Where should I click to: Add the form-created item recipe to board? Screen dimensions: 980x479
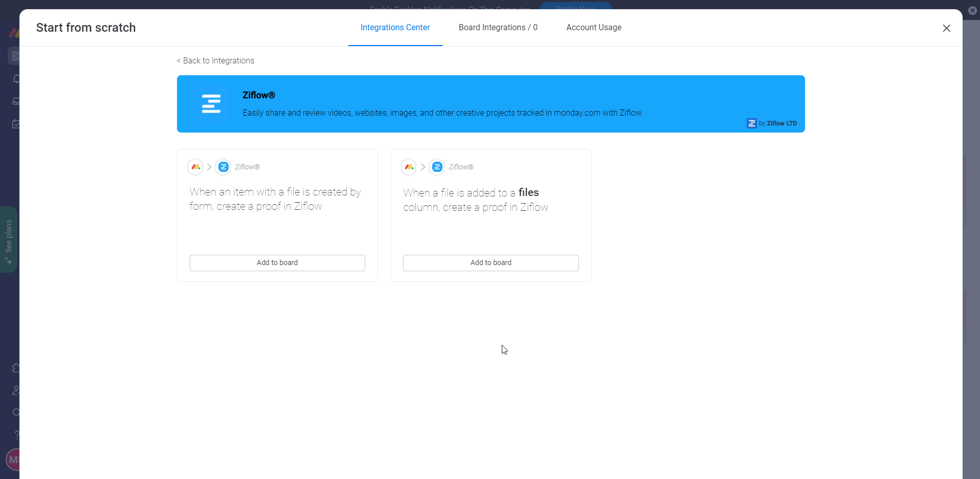pyautogui.click(x=277, y=263)
